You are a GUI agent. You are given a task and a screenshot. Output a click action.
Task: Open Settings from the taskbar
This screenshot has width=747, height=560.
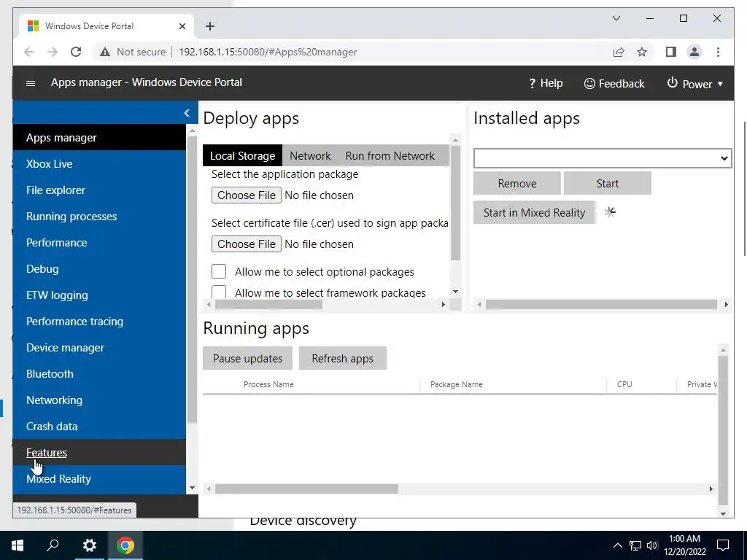pyautogui.click(x=90, y=545)
